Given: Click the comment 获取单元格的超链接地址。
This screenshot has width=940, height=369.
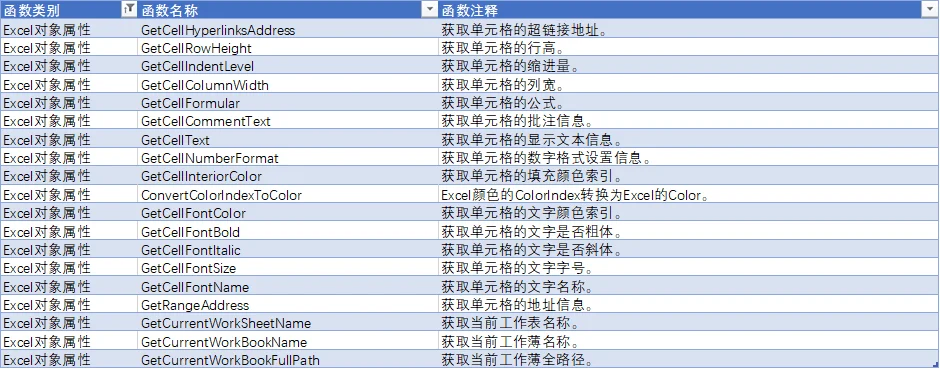Looking at the screenshot, I should tap(524, 30).
